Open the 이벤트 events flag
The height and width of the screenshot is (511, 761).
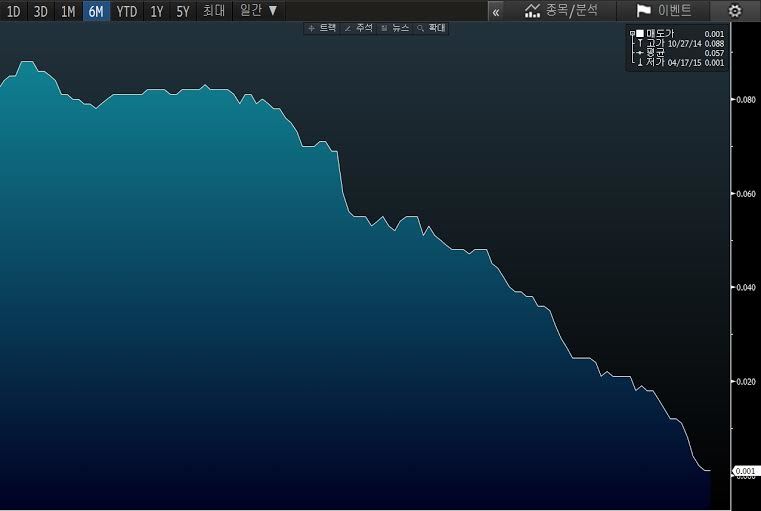pos(671,11)
